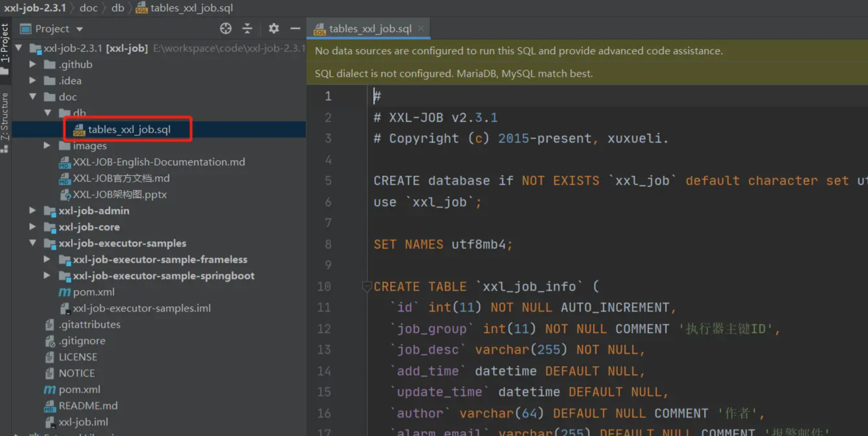Screen dimensions: 868x436
Task: Click the 'use `xxl_job`;' code line
Action: coord(427,202)
